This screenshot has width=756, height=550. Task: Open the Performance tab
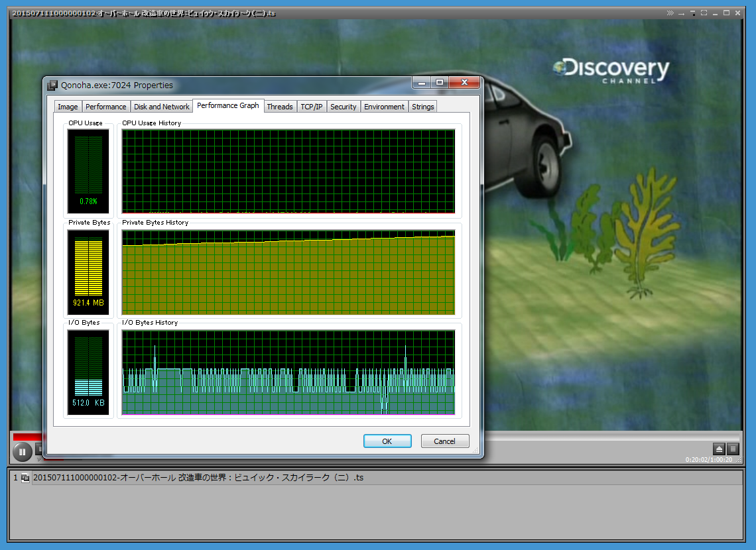tap(105, 107)
